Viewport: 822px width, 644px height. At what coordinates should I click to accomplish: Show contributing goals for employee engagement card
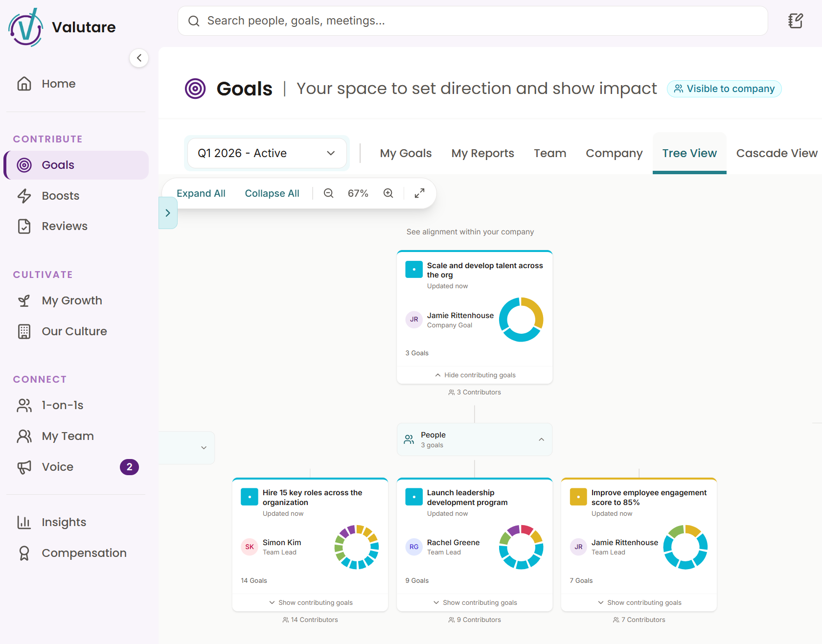[x=639, y=602]
